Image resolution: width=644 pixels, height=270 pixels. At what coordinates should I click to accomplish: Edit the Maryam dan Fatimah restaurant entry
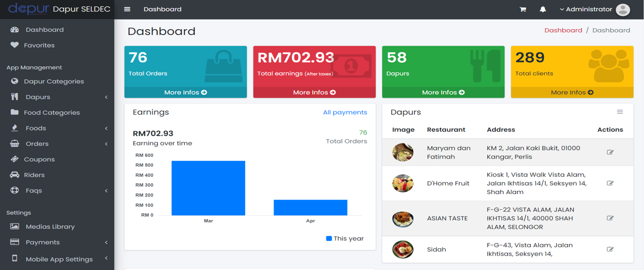pyautogui.click(x=610, y=152)
